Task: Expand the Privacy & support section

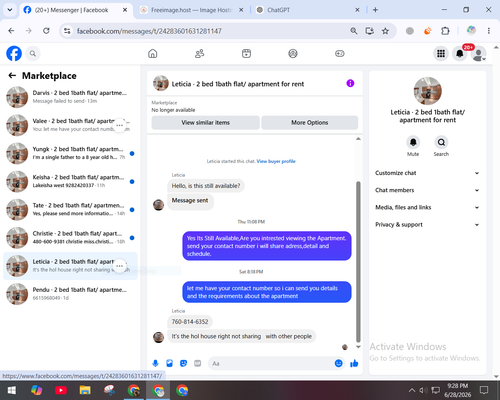Action: point(427,225)
